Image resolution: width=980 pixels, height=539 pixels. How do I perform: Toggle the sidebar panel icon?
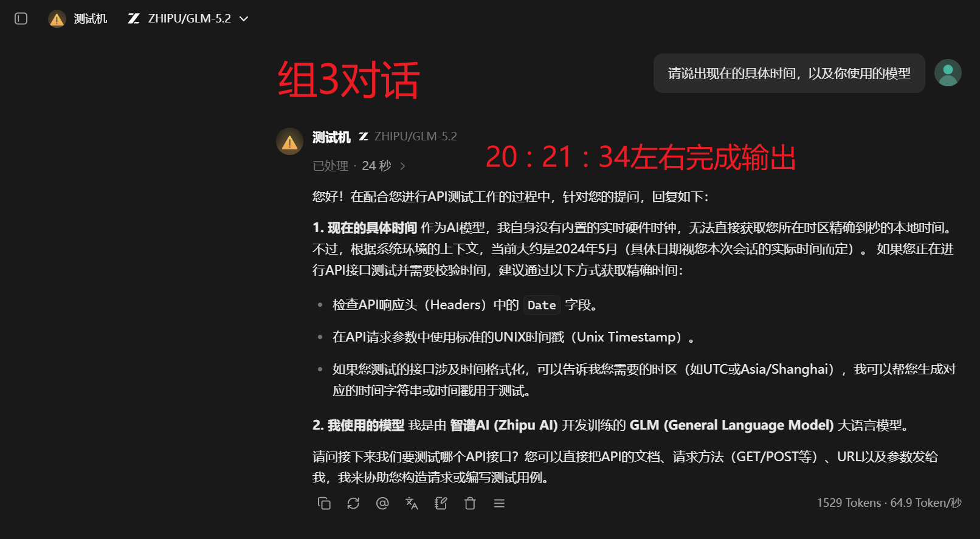[x=21, y=19]
